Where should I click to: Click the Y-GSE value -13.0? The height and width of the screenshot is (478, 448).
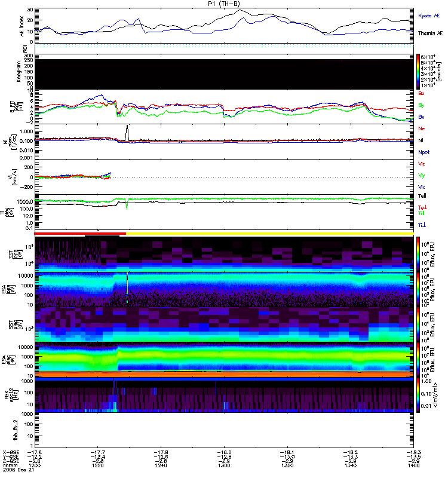287,456
